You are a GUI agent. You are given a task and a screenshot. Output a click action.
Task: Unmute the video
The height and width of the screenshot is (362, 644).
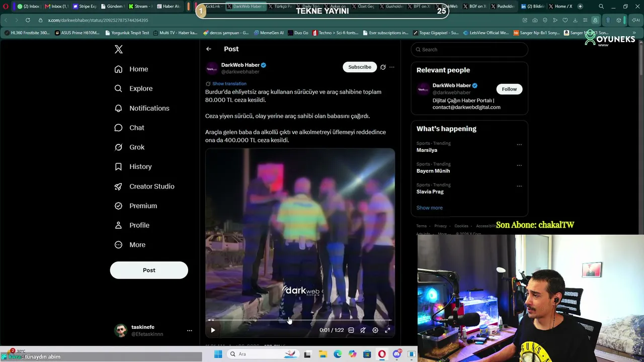pyautogui.click(x=363, y=330)
